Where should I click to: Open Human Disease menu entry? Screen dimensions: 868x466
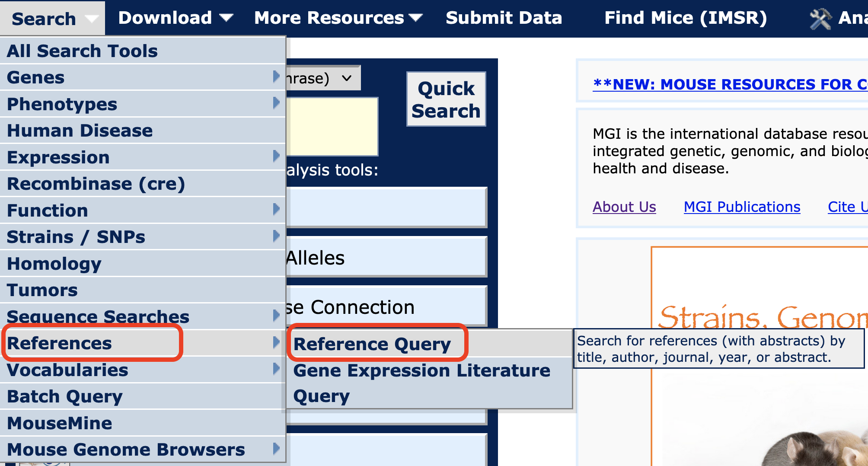tap(80, 131)
